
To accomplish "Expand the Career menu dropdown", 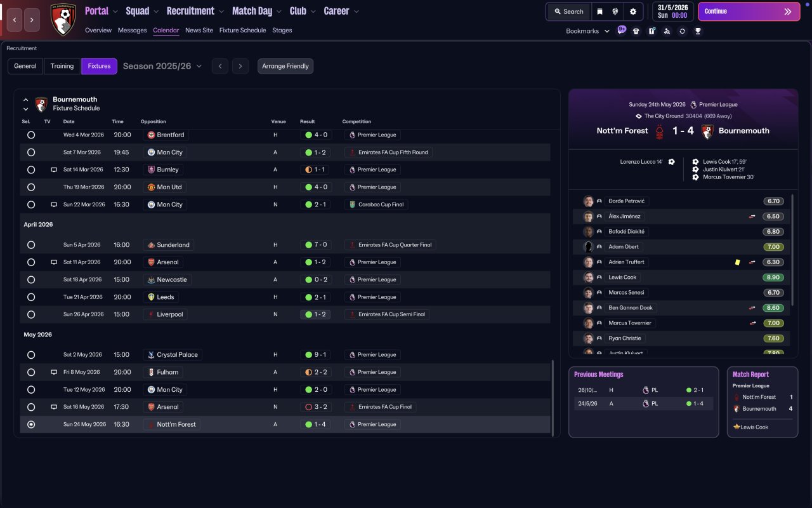I will [356, 11].
